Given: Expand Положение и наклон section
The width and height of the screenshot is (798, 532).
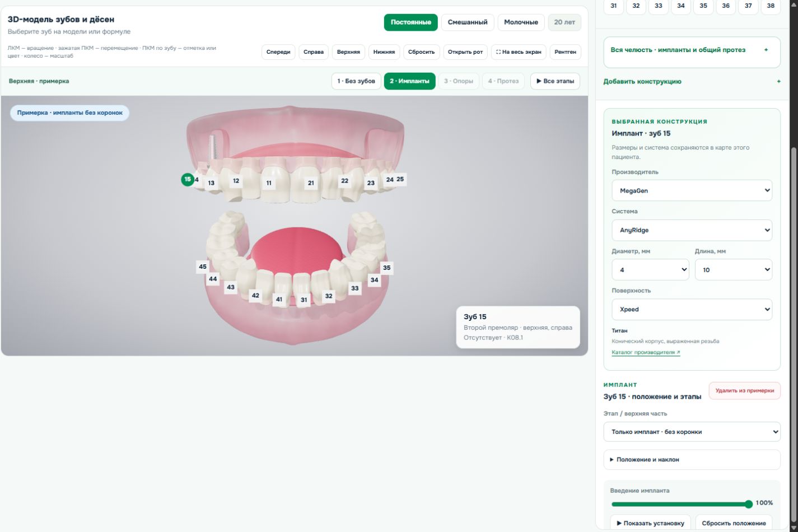Looking at the screenshot, I should tap(692, 460).
